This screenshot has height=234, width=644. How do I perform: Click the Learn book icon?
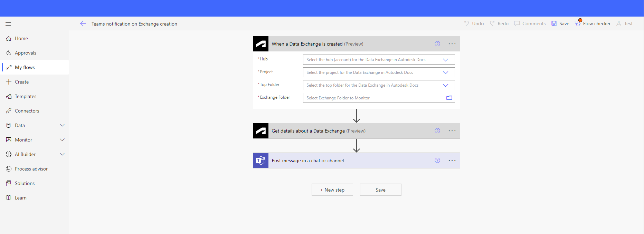click(9, 198)
